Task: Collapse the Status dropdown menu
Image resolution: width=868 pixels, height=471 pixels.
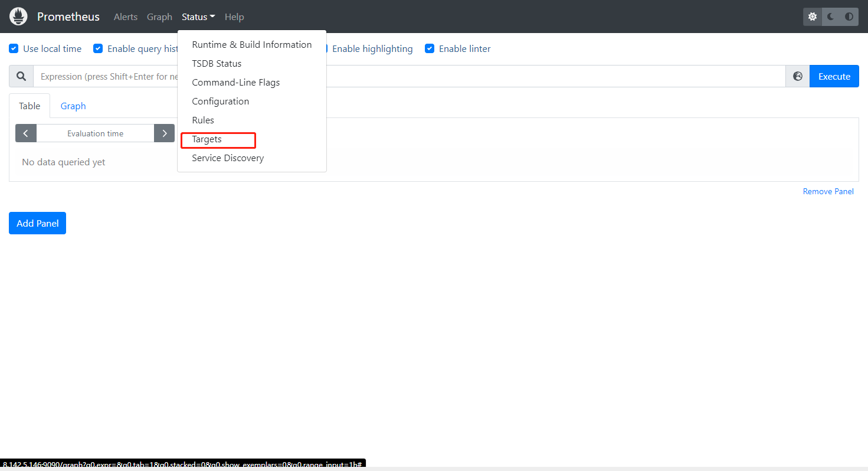Action: (x=198, y=17)
